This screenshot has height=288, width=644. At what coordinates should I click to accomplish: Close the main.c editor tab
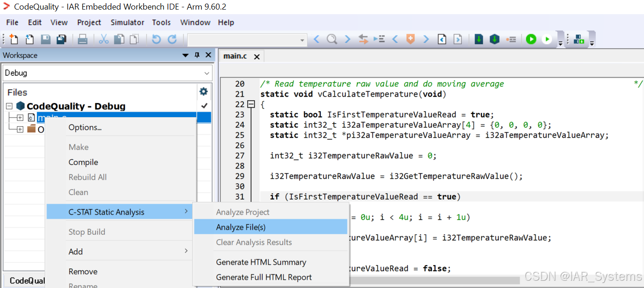257,57
